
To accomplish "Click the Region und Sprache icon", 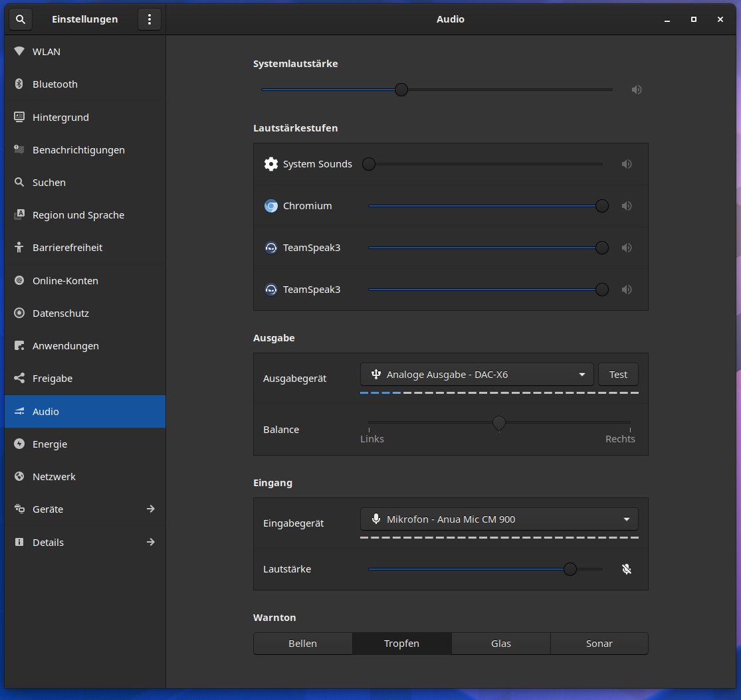I will click(x=19, y=215).
